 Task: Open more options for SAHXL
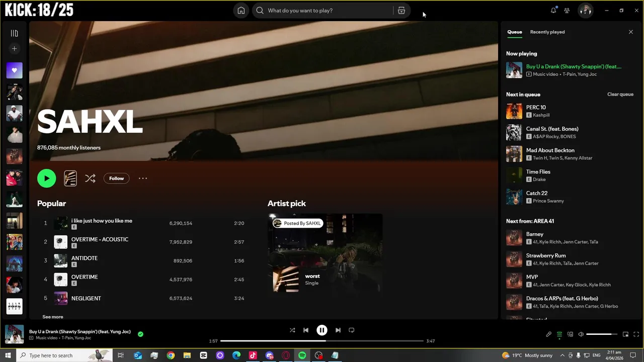point(143,178)
